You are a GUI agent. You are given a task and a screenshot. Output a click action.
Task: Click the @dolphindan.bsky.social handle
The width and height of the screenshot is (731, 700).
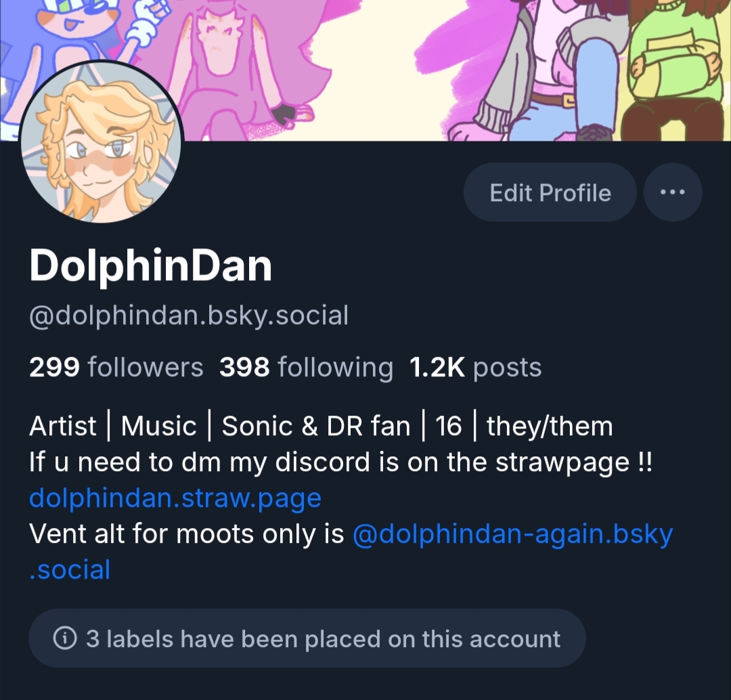coord(189,315)
